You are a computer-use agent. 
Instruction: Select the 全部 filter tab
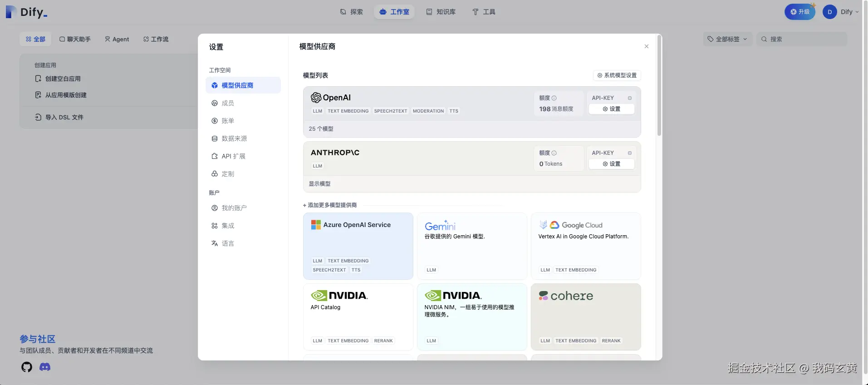click(35, 39)
